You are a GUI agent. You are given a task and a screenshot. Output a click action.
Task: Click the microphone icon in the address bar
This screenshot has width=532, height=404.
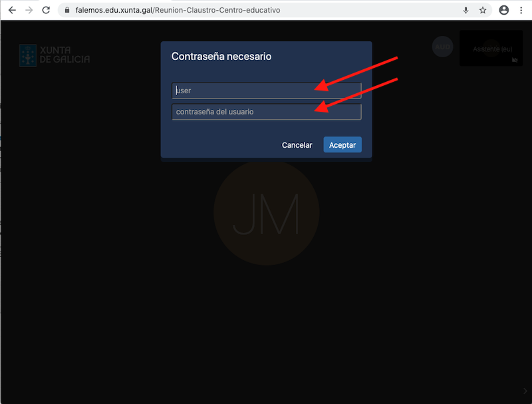(x=465, y=11)
